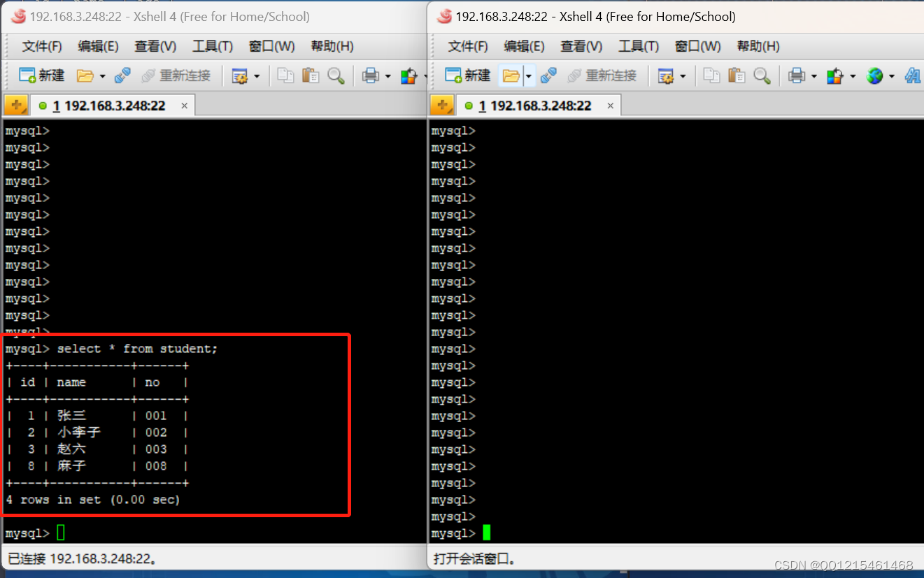The image size is (924, 578).
Task: Open session properties icon in right window
Action: 666,75
